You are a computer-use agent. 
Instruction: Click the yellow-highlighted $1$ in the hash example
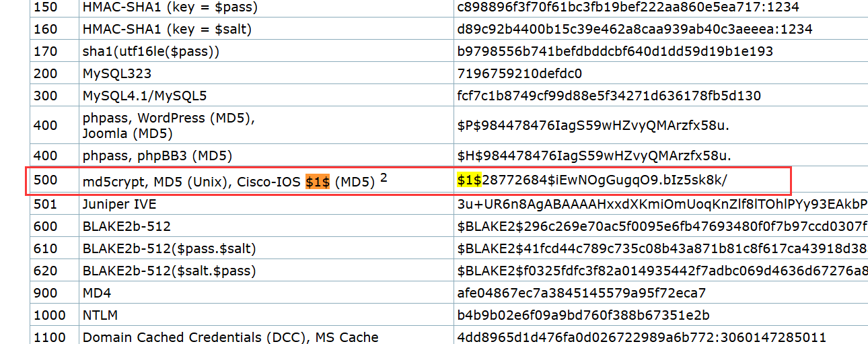(469, 179)
